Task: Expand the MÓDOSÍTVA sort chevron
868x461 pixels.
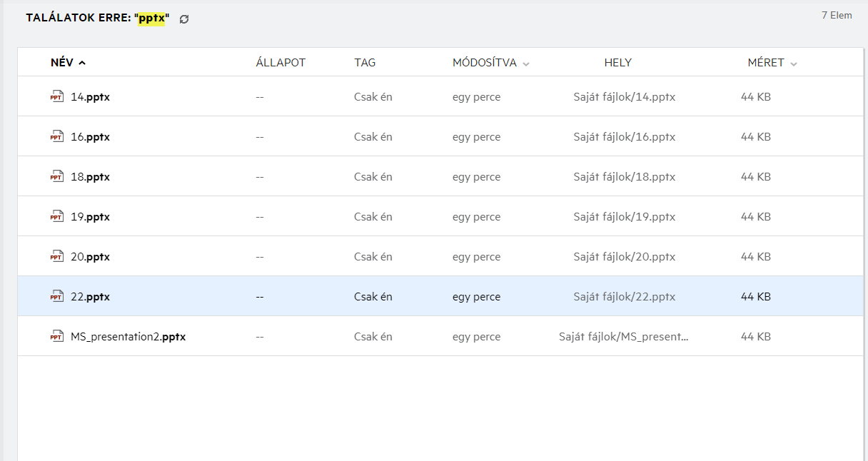Action: click(x=526, y=64)
